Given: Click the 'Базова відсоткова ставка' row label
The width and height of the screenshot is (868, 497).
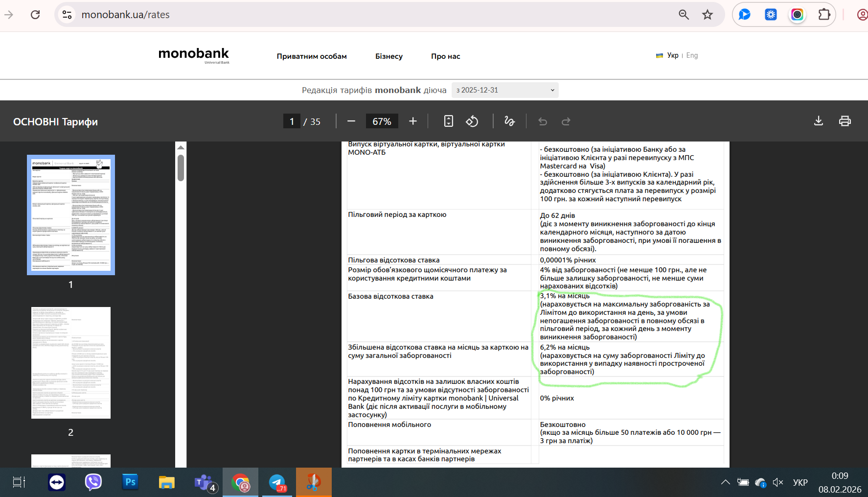Looking at the screenshot, I should pos(390,296).
